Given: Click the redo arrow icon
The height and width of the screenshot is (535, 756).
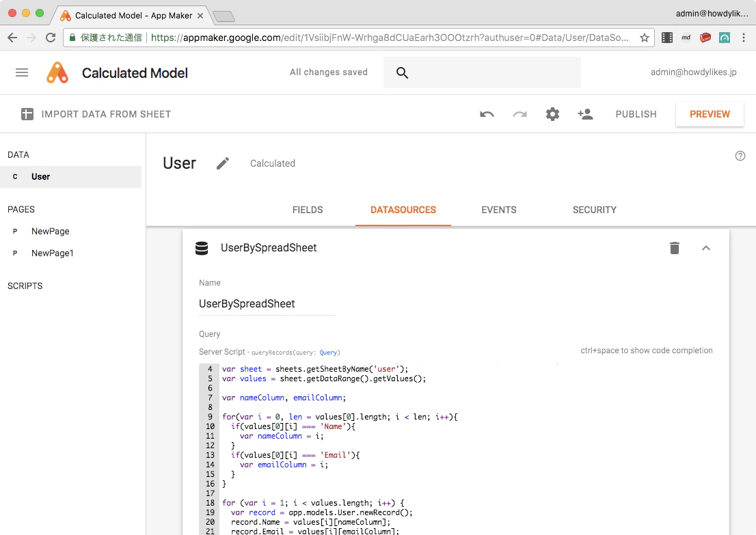Looking at the screenshot, I should pyautogui.click(x=519, y=114).
